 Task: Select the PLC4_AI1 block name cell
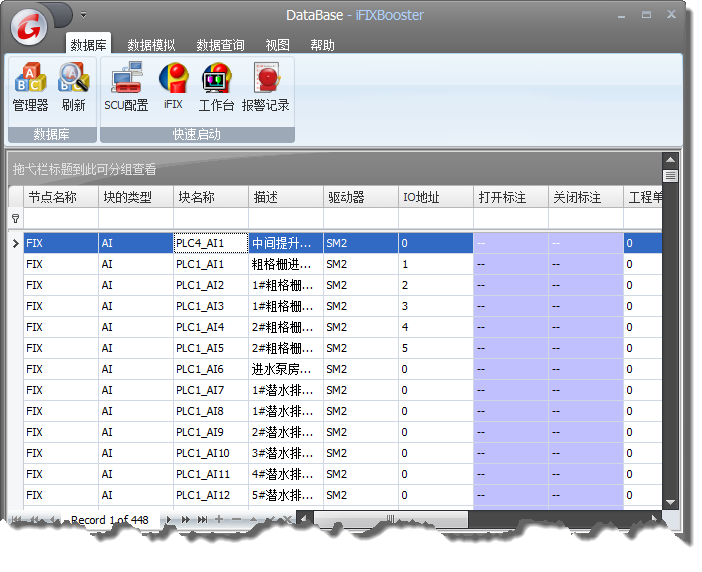[211, 243]
